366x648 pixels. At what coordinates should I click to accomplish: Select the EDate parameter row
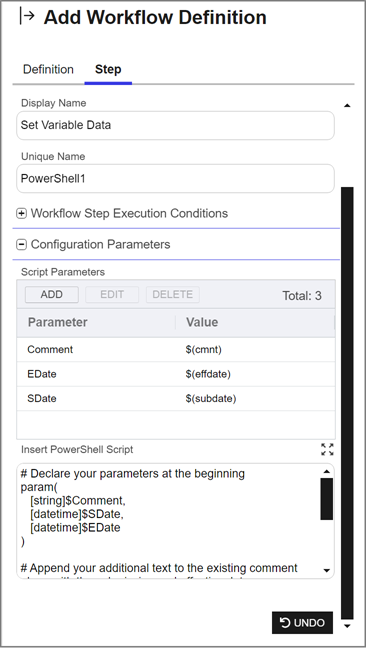coord(176,374)
